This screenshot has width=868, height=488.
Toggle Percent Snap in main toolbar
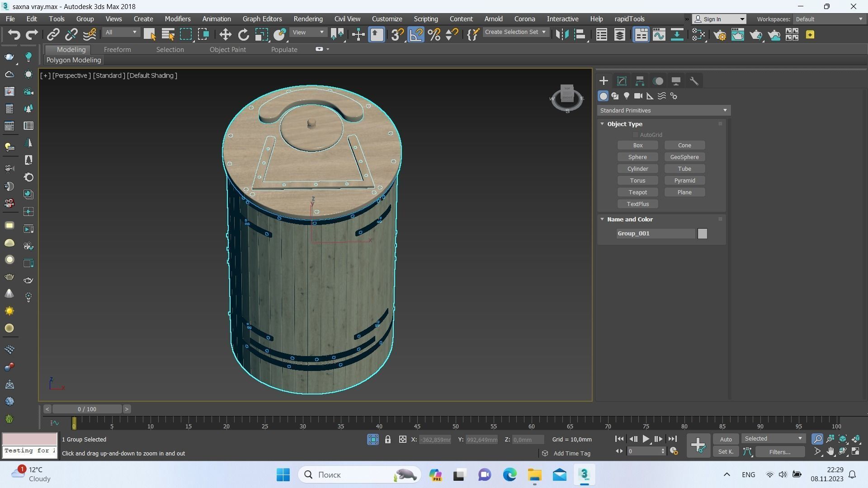click(x=434, y=34)
